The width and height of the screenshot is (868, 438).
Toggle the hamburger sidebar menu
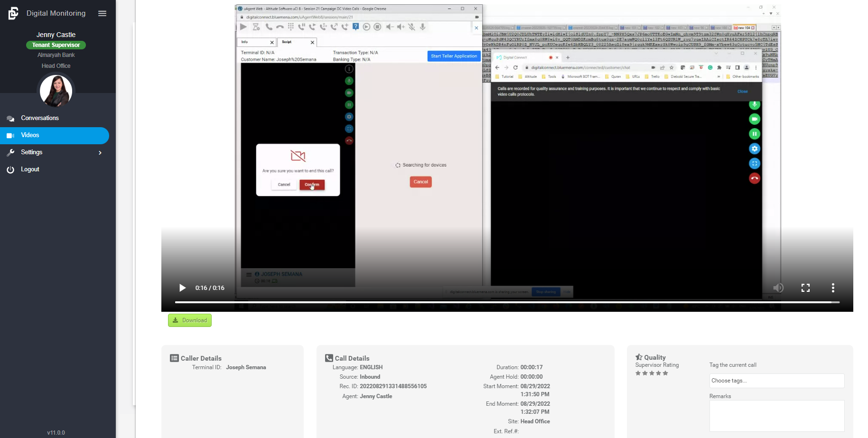click(x=102, y=13)
